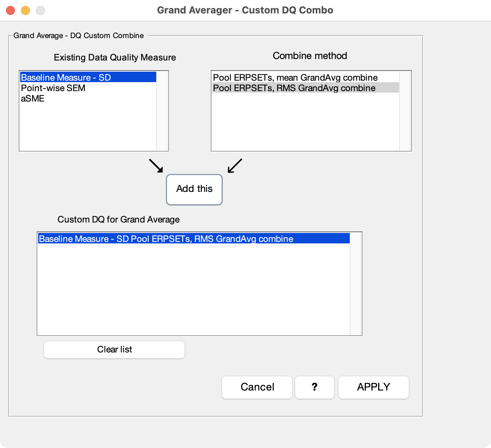Choose the 'aSME' data quality measure
Screen dimensions: 491x448
point(88,99)
